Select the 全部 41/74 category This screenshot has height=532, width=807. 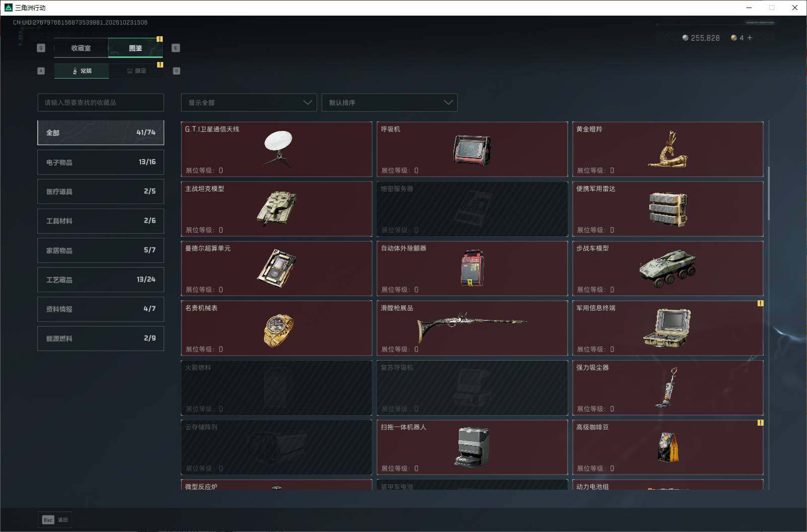tap(101, 132)
